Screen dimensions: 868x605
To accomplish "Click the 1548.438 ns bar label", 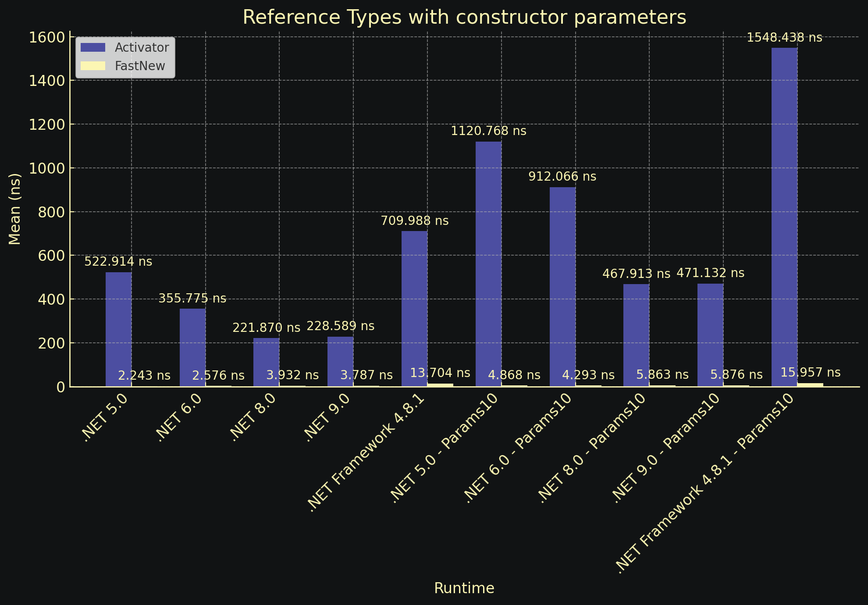I will (784, 38).
